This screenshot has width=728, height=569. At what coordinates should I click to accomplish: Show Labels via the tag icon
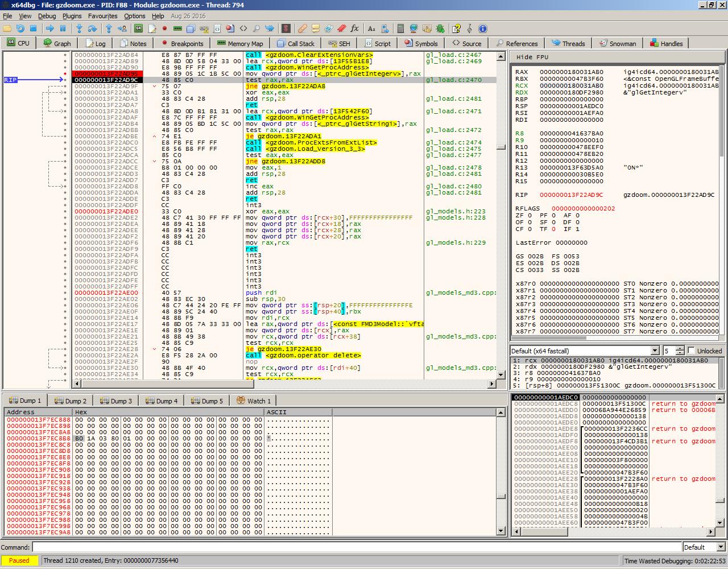pyautogui.click(x=329, y=28)
